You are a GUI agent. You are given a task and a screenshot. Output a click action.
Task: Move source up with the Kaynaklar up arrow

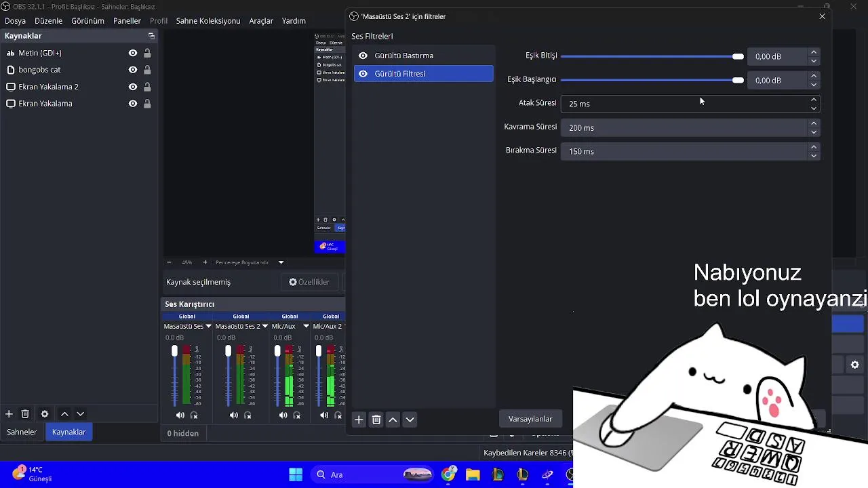point(64,414)
